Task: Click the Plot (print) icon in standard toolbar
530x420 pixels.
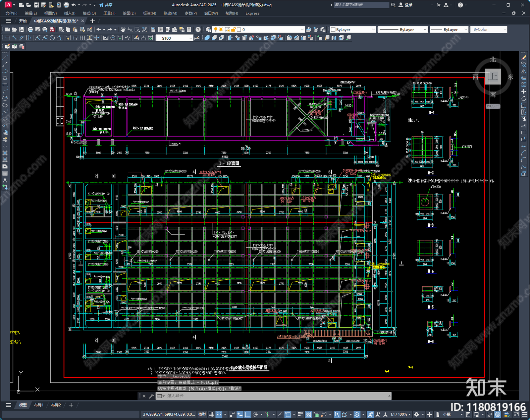Action: [x=30, y=29]
